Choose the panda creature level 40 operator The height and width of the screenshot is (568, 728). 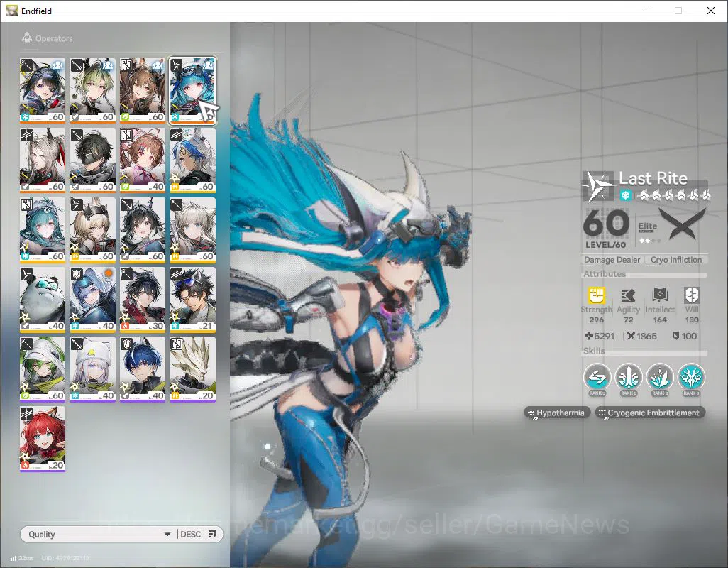click(x=43, y=299)
